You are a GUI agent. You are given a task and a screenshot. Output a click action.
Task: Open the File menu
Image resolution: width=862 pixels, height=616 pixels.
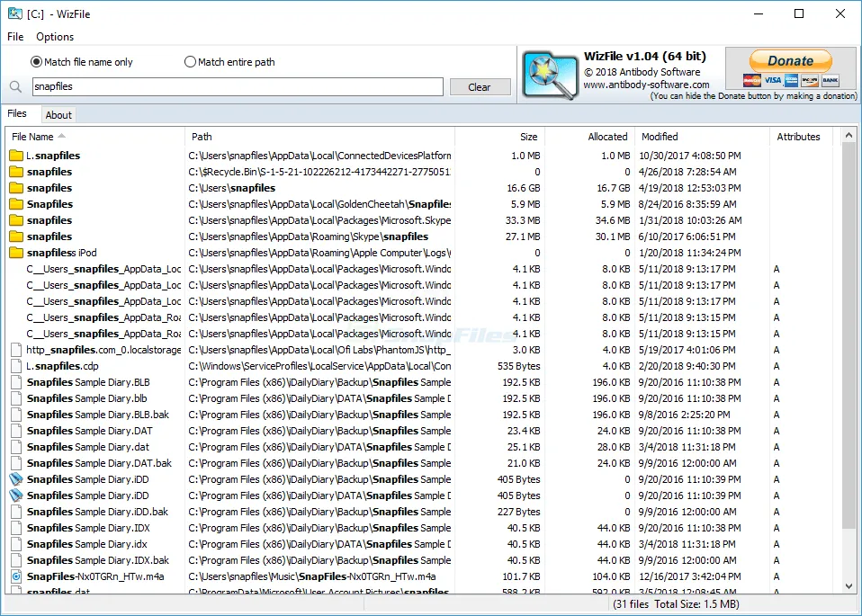pos(15,36)
